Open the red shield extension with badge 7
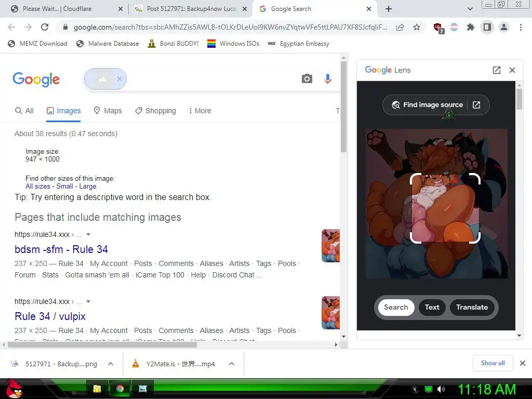The height and width of the screenshot is (399, 532). pyautogui.click(x=438, y=28)
